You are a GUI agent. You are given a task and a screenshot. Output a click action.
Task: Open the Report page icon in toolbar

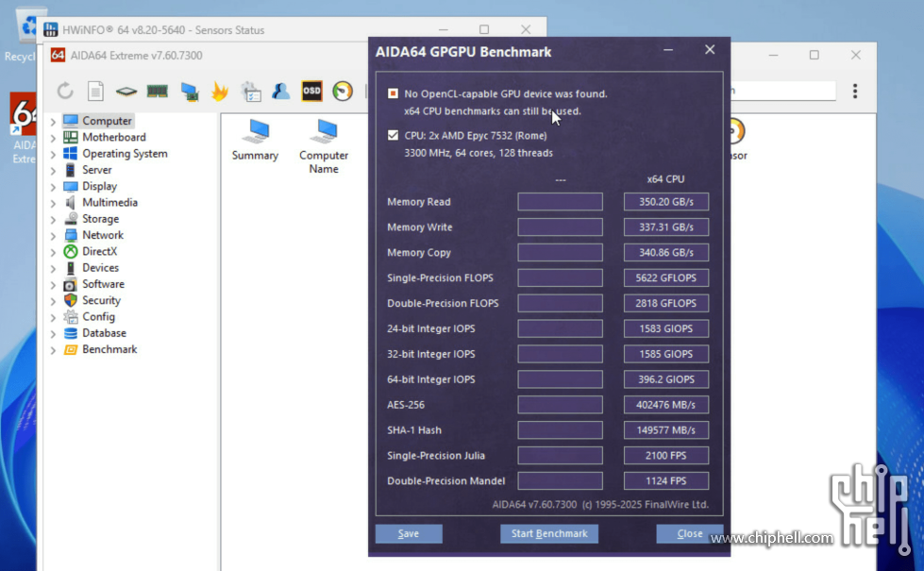point(95,91)
